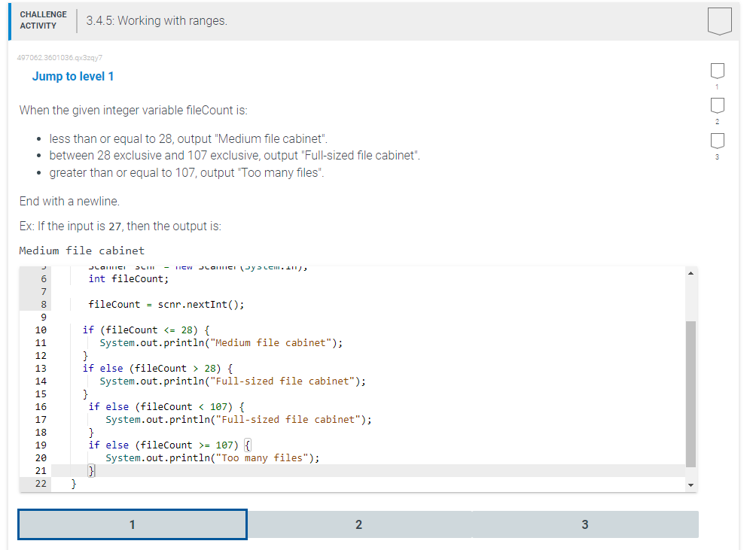Click the bullet 'less than or equal to 28'
This screenshot has height=550, width=756.
click(x=188, y=138)
